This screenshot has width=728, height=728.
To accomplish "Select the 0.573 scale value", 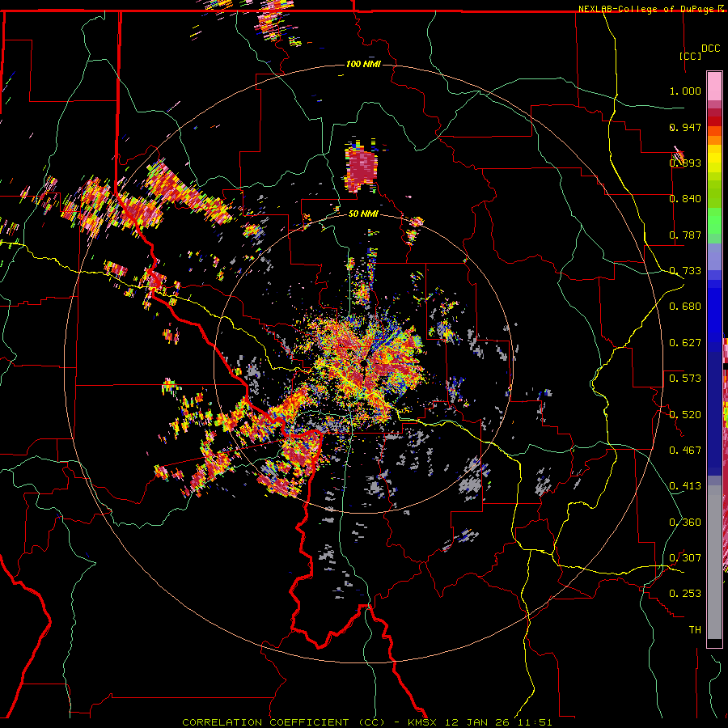I will pos(685,379).
